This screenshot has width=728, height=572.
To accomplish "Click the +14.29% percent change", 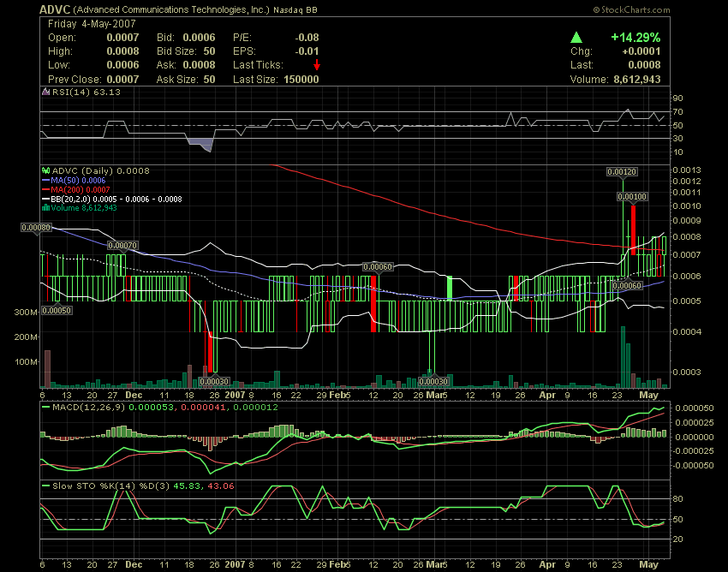I will click(636, 38).
